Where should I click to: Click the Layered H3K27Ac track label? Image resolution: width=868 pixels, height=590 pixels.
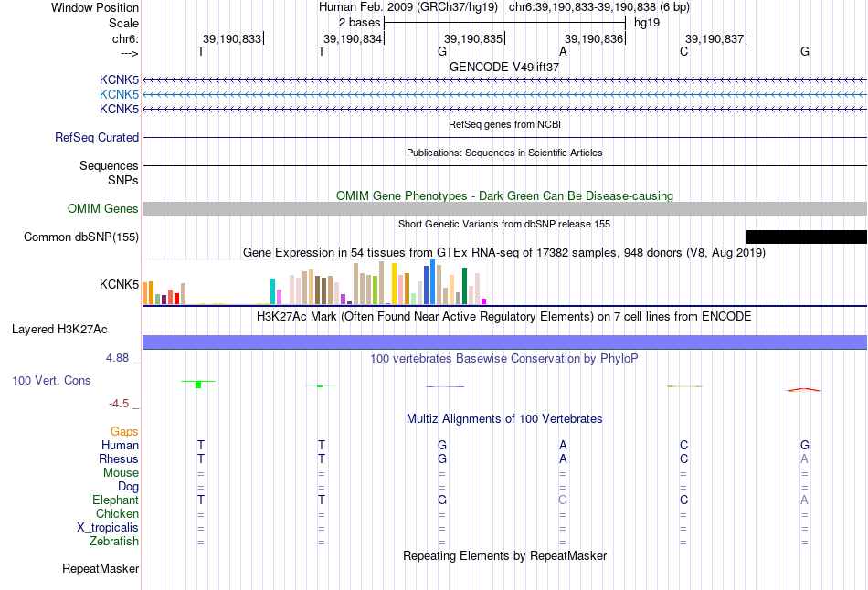[x=59, y=330]
